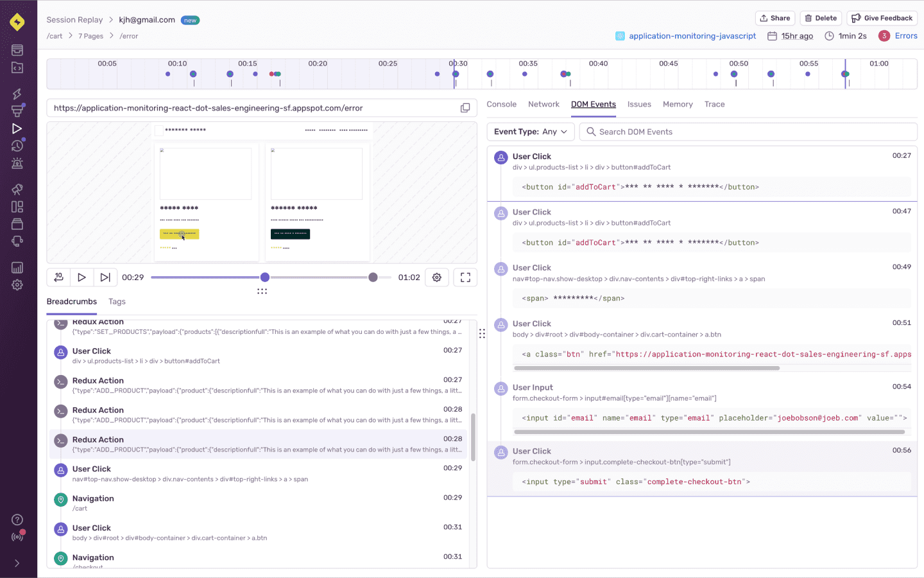Select the User Input DOM event at 00:54
The image size is (924, 578).
[703, 409]
